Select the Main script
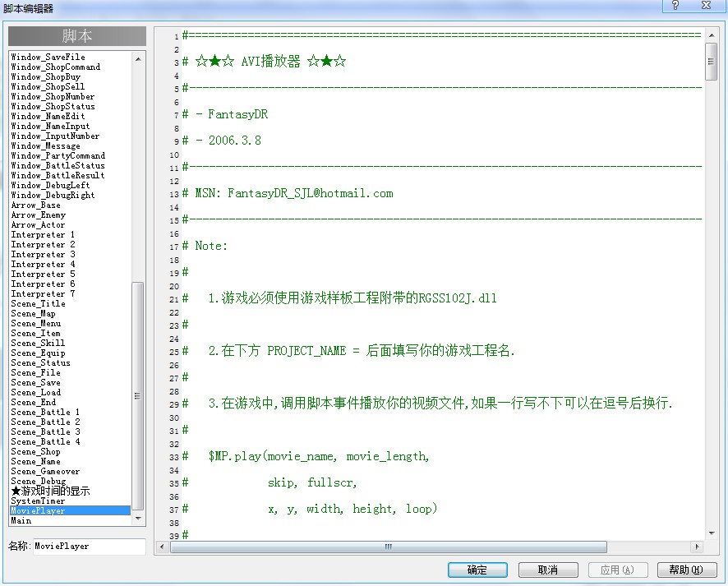Viewport: 728px width, 586px height. coord(70,520)
